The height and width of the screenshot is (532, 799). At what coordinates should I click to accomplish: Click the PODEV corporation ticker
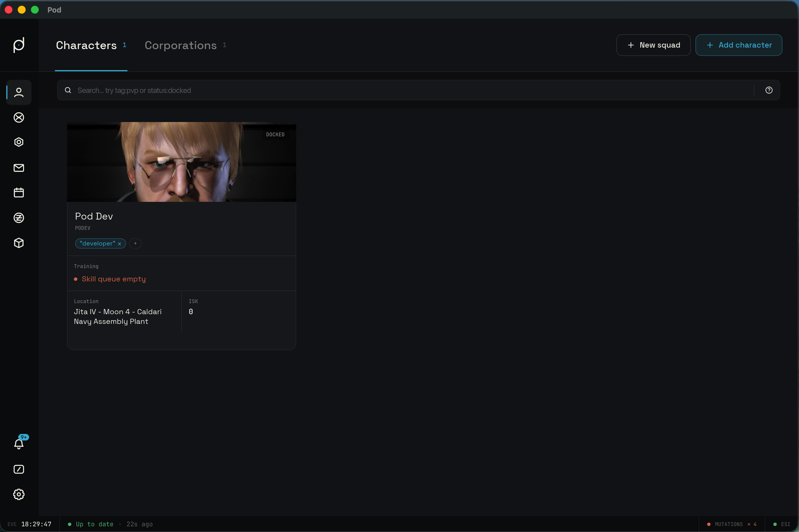pos(82,228)
